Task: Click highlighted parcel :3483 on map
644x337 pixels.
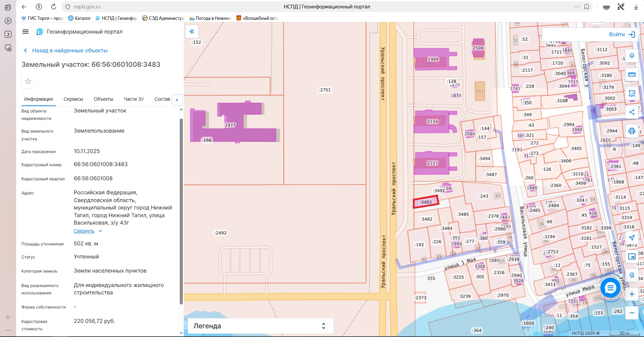Action: 426,202
